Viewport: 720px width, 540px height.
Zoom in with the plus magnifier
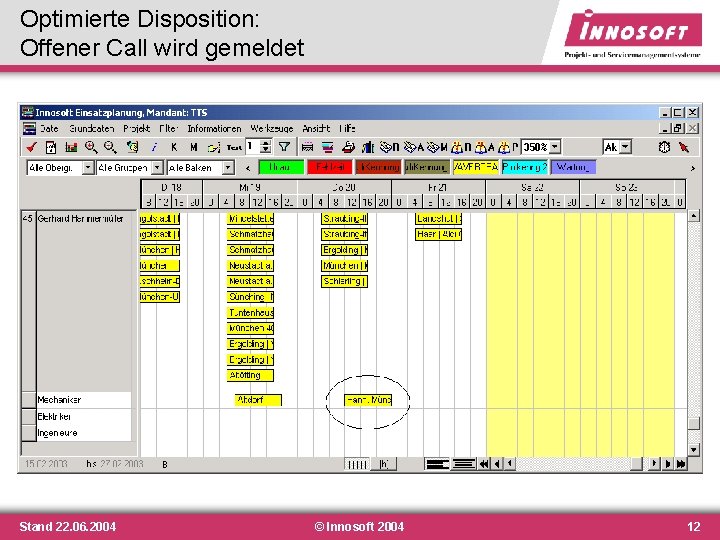(91, 147)
